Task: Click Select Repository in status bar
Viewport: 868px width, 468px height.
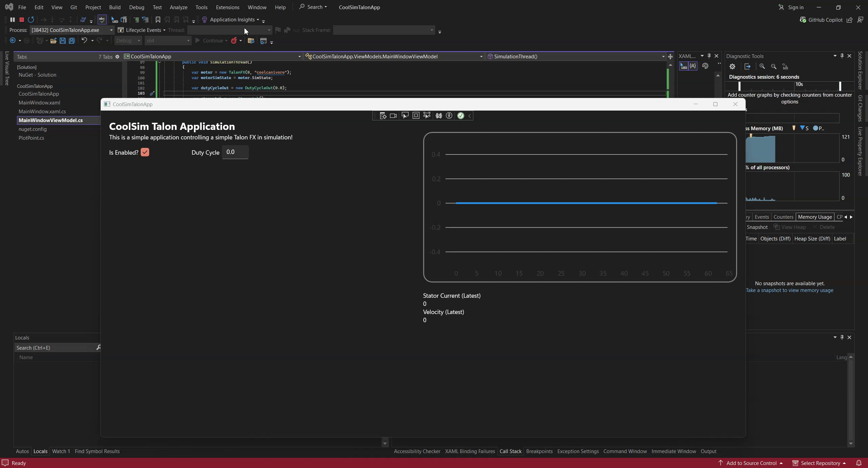Action: [819, 463]
